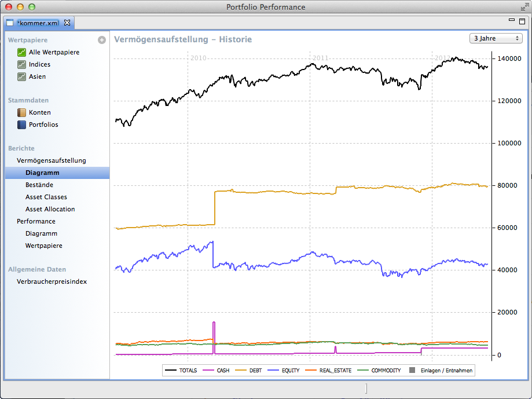Open Verbraucherpreisindex data

[52, 281]
